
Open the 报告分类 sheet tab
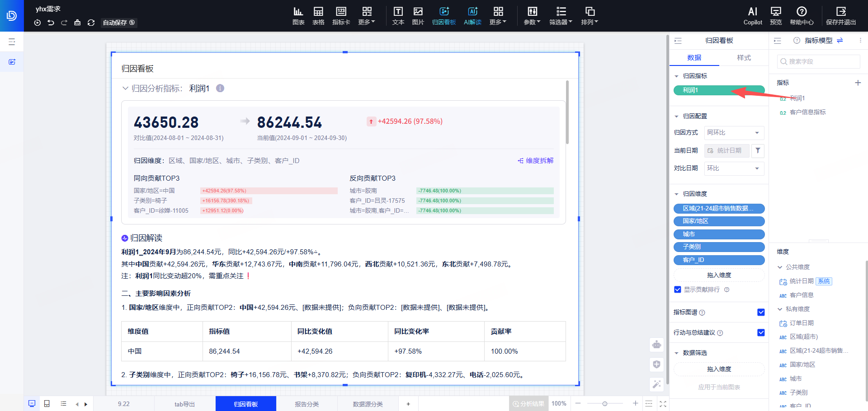pos(307,404)
